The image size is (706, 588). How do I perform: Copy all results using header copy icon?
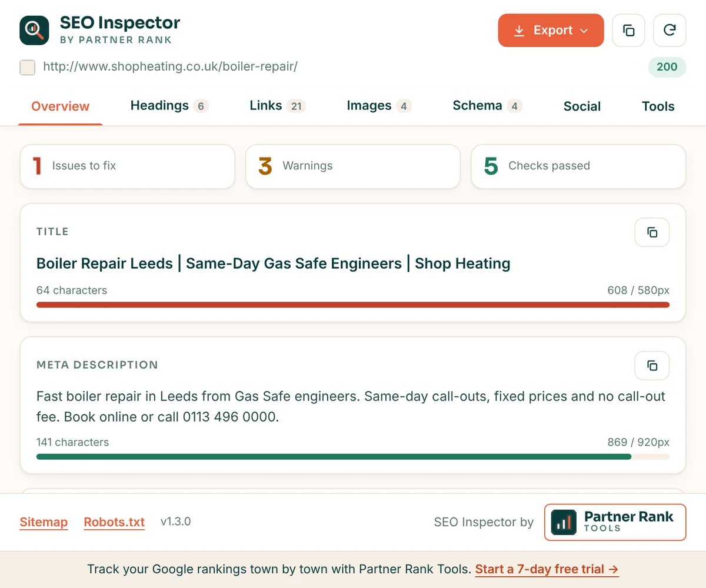(x=628, y=30)
